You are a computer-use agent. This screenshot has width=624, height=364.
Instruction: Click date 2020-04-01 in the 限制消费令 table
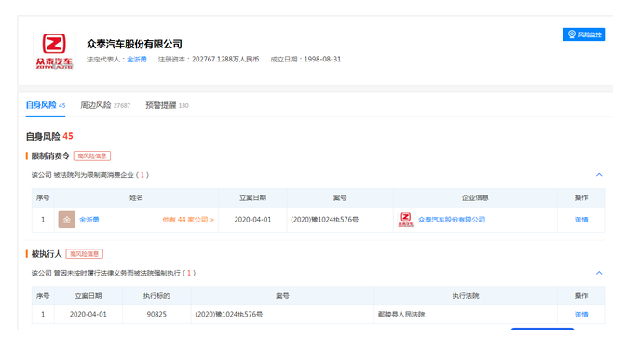(x=252, y=220)
